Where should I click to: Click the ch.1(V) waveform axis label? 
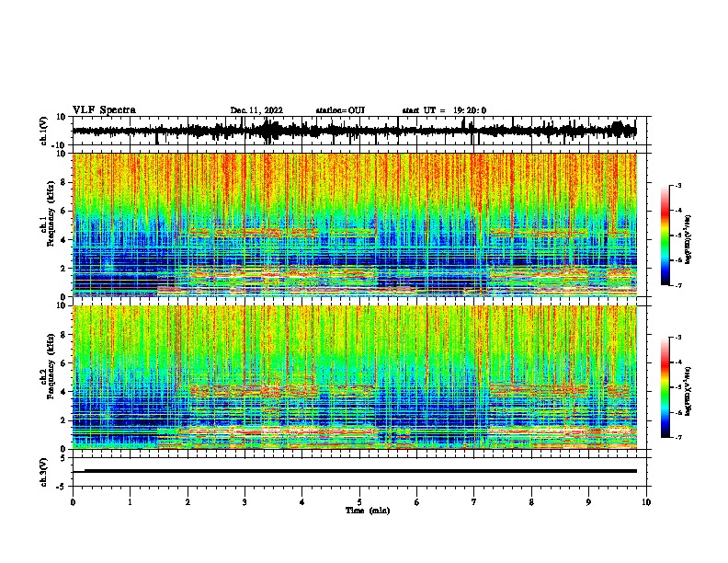(x=44, y=131)
